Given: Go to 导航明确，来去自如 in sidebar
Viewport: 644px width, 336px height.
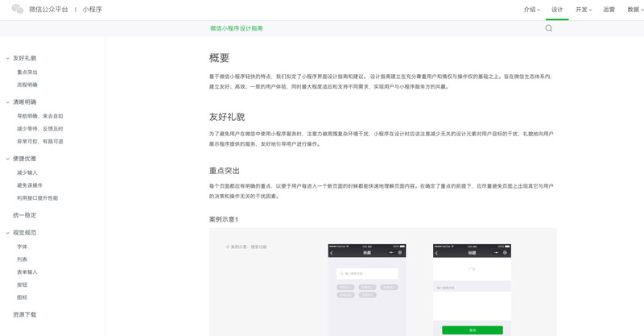Looking at the screenshot, I should point(39,116).
